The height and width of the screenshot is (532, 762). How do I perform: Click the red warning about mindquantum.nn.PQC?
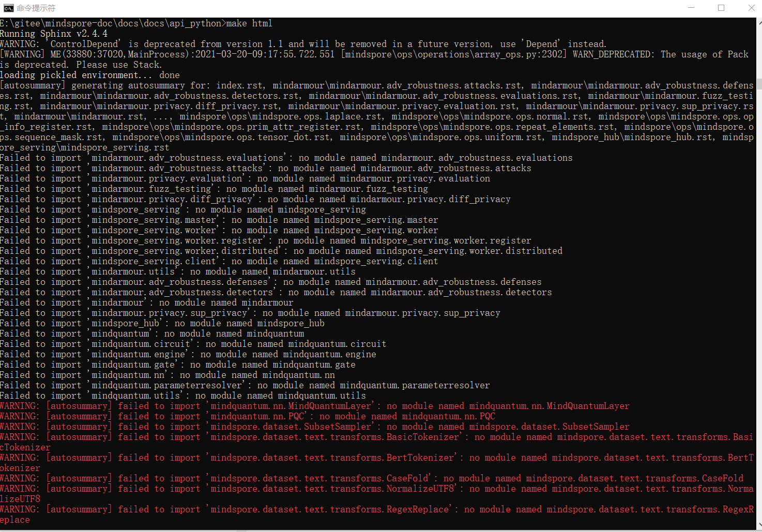click(x=248, y=416)
